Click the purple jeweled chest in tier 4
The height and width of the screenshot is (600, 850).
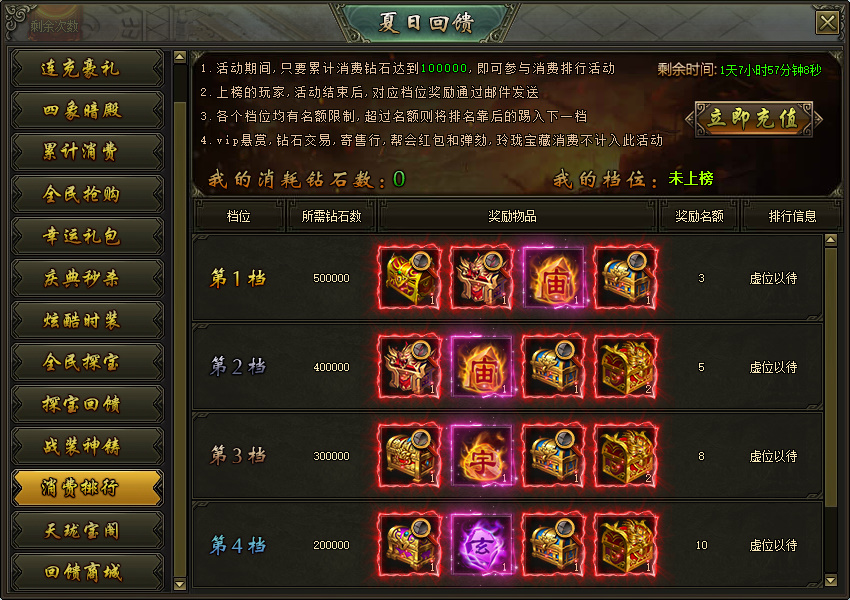(409, 545)
